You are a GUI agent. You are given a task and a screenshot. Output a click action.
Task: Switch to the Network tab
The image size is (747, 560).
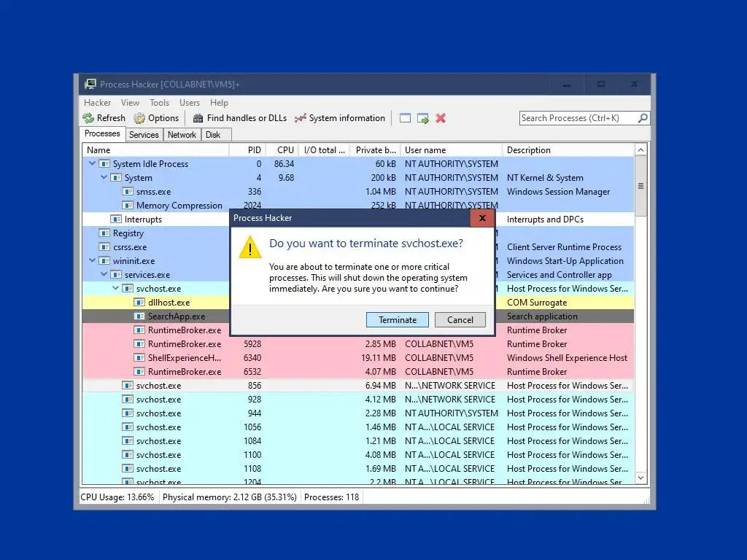point(182,135)
